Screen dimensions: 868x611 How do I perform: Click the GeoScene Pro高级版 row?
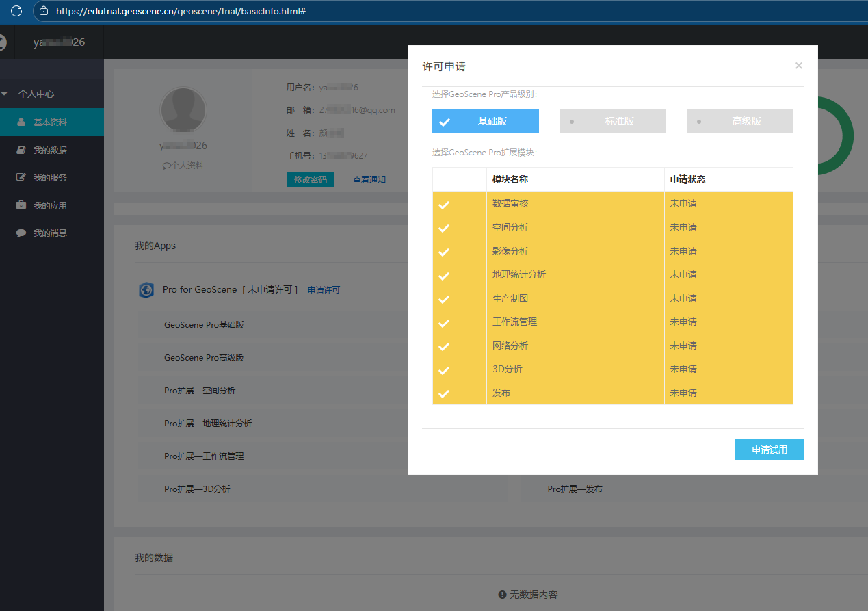coord(322,358)
